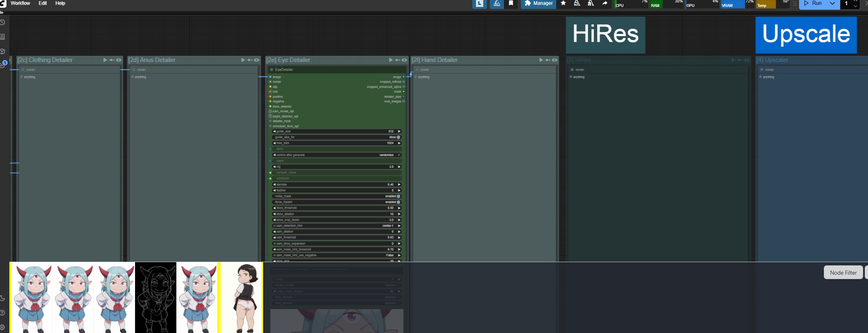
Task: Open the node library list sidebar icon
Action: (2, 37)
